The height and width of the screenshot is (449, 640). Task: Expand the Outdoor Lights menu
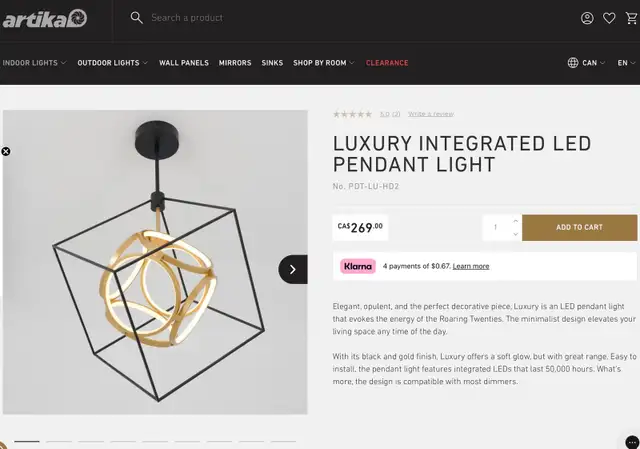112,63
